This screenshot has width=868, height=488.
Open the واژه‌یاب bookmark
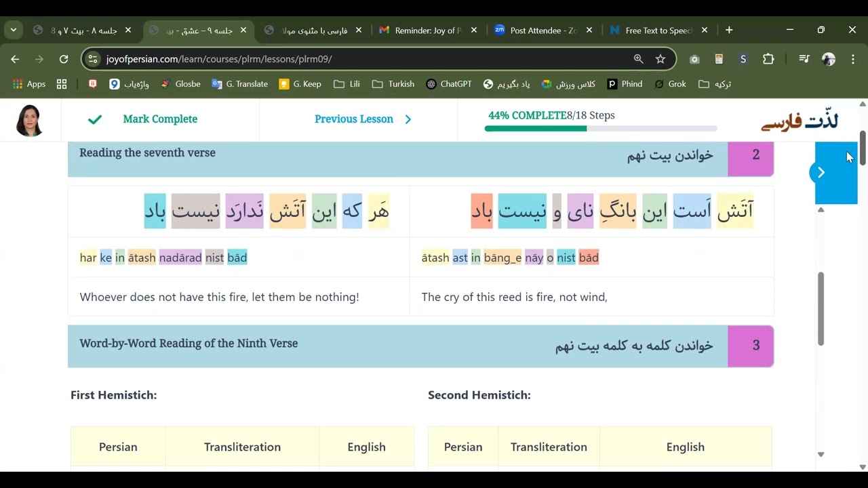(129, 84)
